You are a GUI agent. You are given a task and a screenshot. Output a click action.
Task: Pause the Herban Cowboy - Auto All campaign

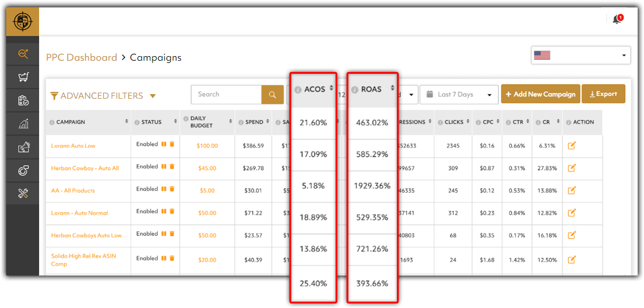(163, 167)
